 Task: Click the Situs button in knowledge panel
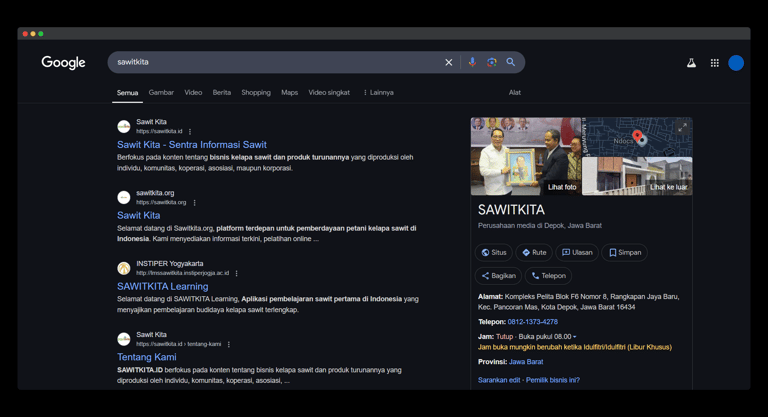pyautogui.click(x=494, y=252)
